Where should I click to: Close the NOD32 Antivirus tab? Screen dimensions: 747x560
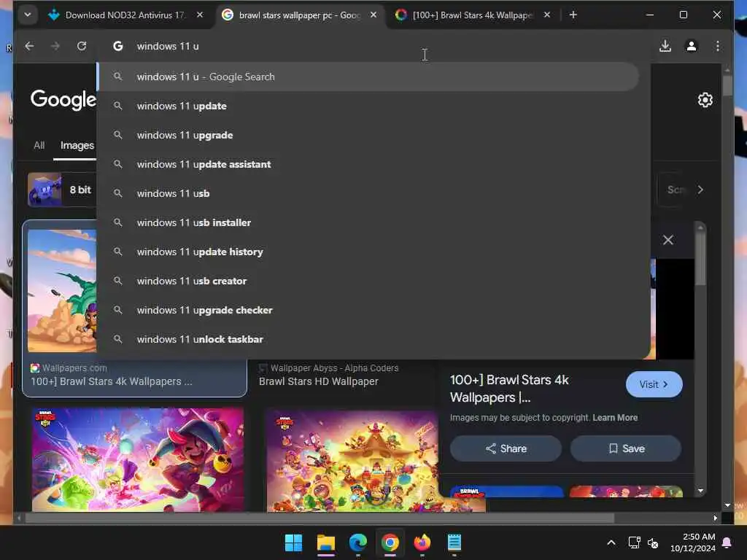click(x=200, y=15)
